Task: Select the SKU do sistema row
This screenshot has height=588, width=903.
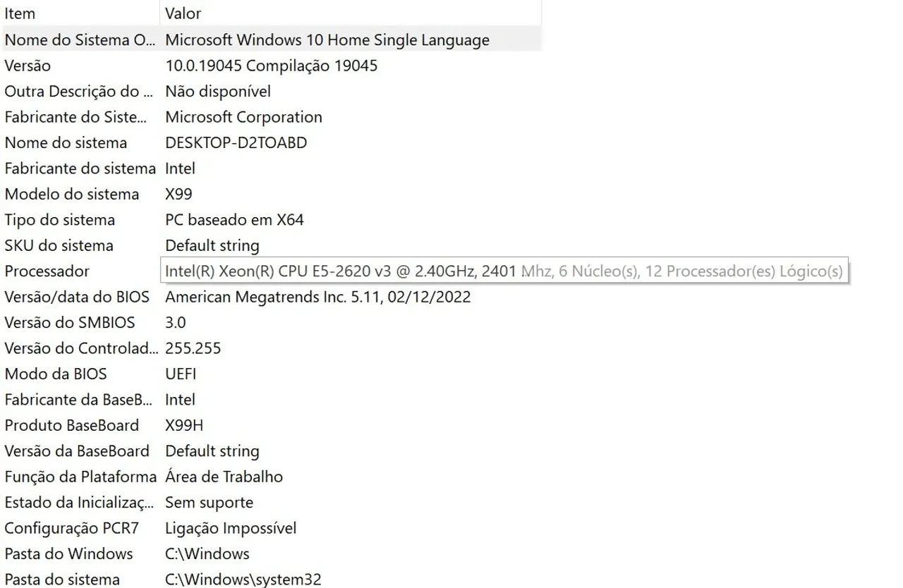Action: click(x=271, y=245)
